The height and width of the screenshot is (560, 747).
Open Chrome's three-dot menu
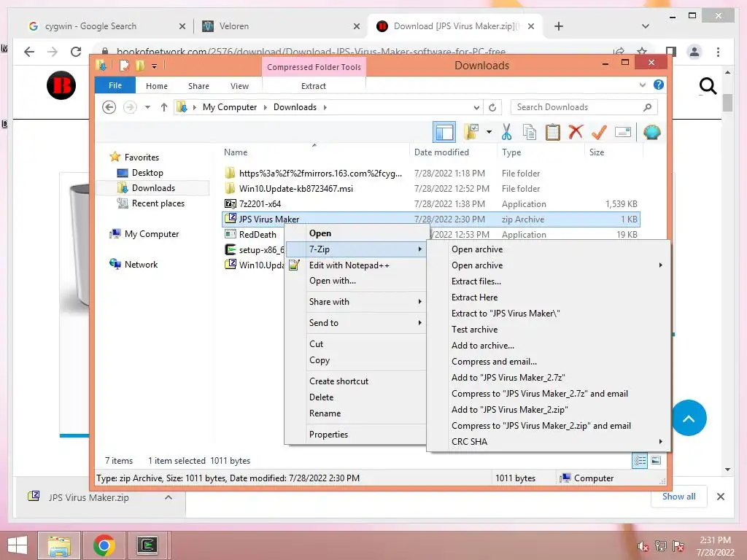pos(718,52)
